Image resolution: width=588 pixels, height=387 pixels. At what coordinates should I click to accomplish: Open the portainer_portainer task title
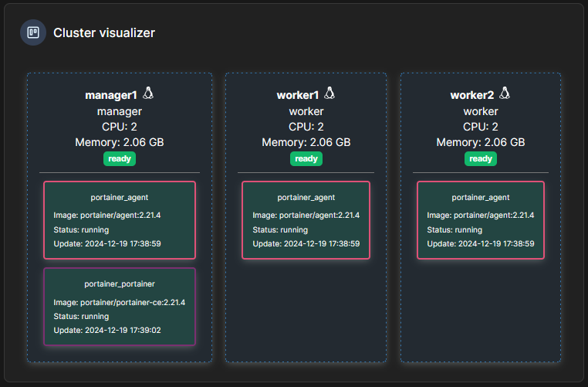(x=120, y=284)
